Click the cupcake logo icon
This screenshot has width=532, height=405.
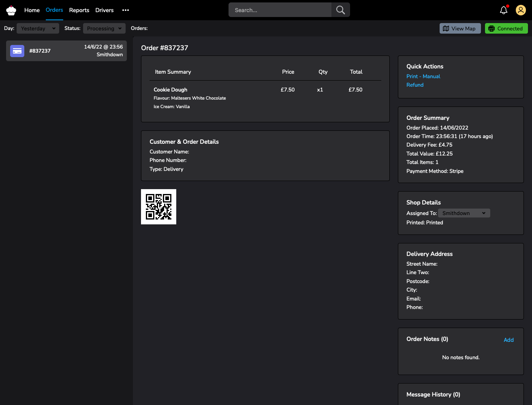11,10
